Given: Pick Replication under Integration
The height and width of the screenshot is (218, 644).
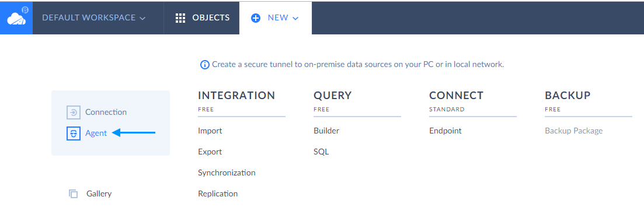Looking at the screenshot, I should tap(218, 194).
